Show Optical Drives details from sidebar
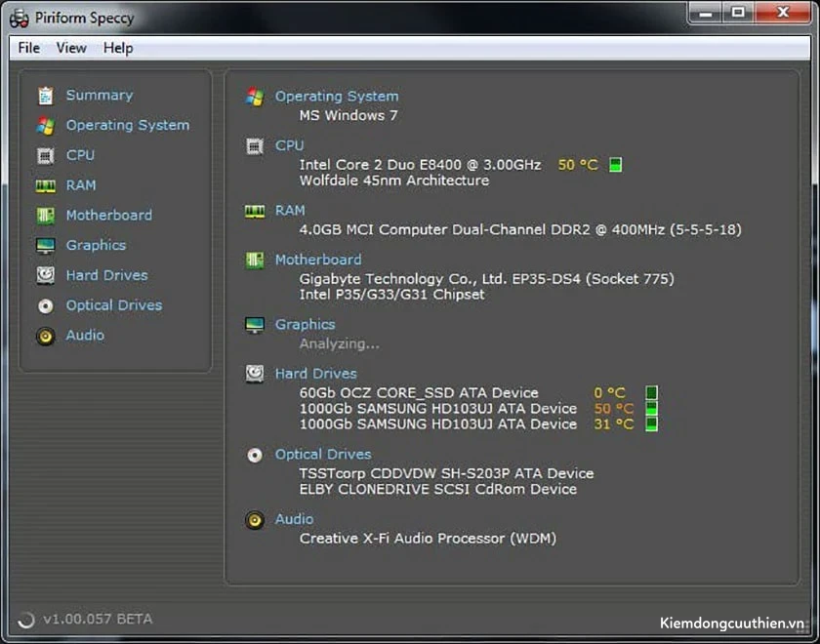This screenshot has height=644, width=820. click(114, 305)
